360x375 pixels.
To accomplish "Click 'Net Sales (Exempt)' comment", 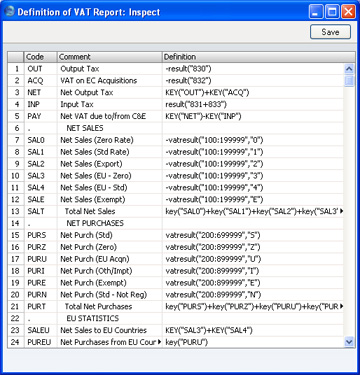I will (110, 200).
